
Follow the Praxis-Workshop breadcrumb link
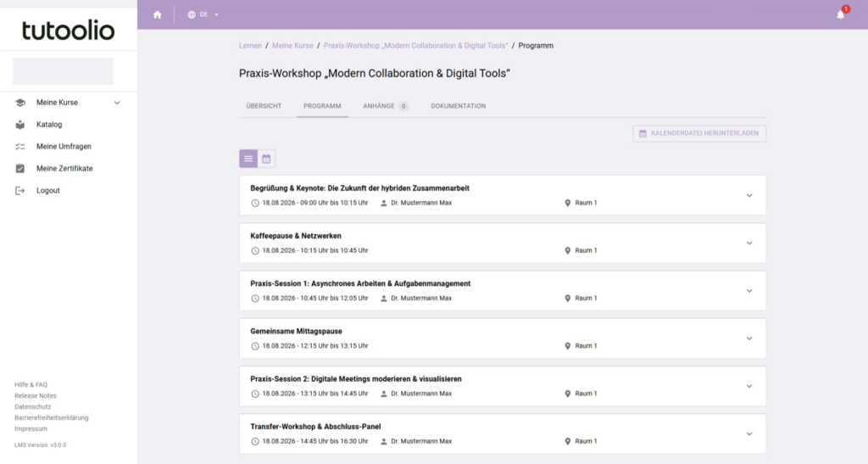(x=415, y=46)
